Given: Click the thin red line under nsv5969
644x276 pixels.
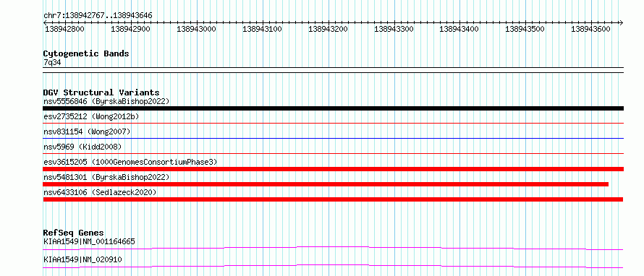Looking at the screenshot, I should [x=333, y=153].
